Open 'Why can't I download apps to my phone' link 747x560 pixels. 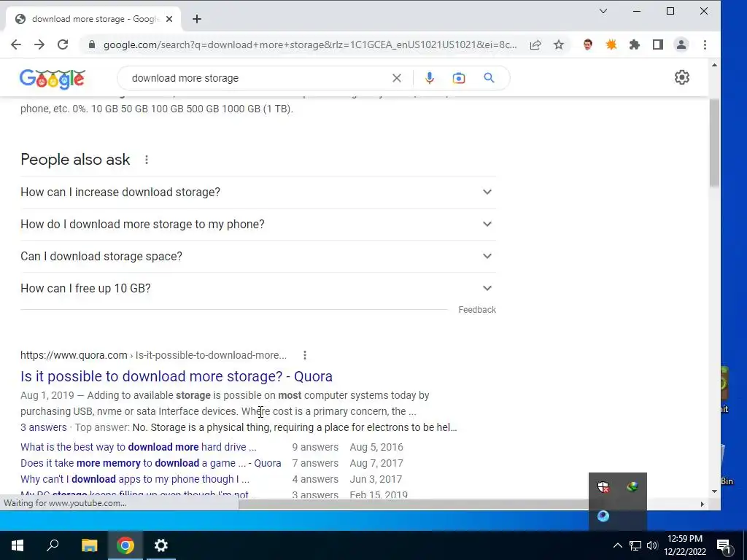135,479
